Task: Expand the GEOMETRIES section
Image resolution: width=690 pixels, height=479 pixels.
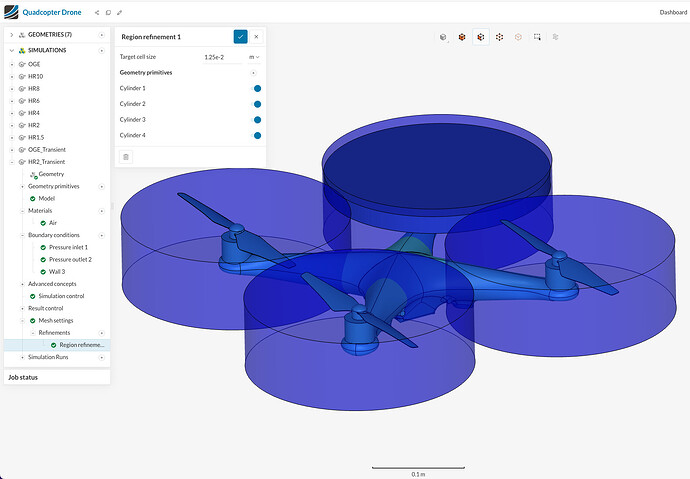Action: click(x=13, y=34)
